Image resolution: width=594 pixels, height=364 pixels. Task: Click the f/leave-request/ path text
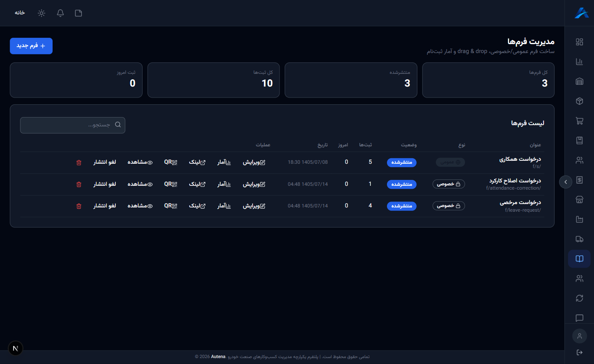pyautogui.click(x=523, y=210)
